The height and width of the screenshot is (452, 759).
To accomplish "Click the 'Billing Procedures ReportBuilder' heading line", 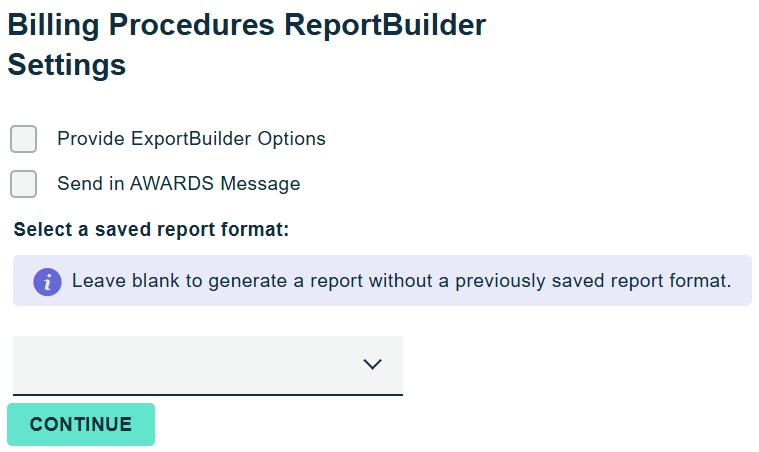I will pos(247,25).
